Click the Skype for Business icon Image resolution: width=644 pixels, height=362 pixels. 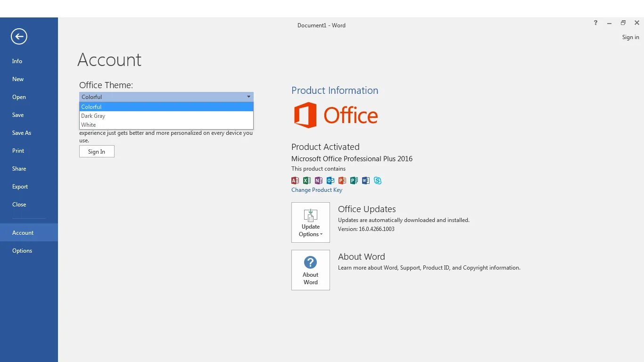pos(378,181)
